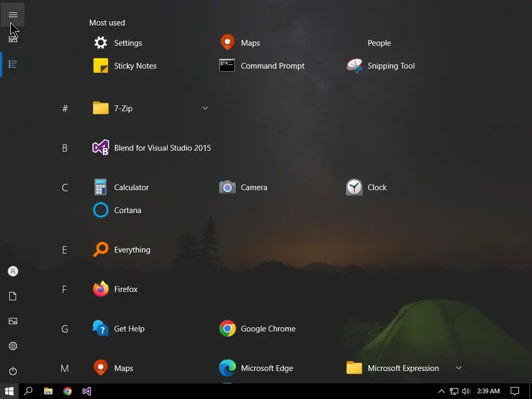The image size is (532, 399).
Task: Open Chrome from the taskbar
Action: [68, 391]
